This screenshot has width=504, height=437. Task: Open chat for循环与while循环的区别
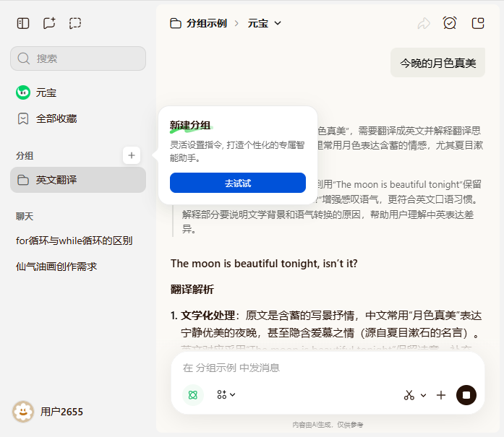coord(74,241)
